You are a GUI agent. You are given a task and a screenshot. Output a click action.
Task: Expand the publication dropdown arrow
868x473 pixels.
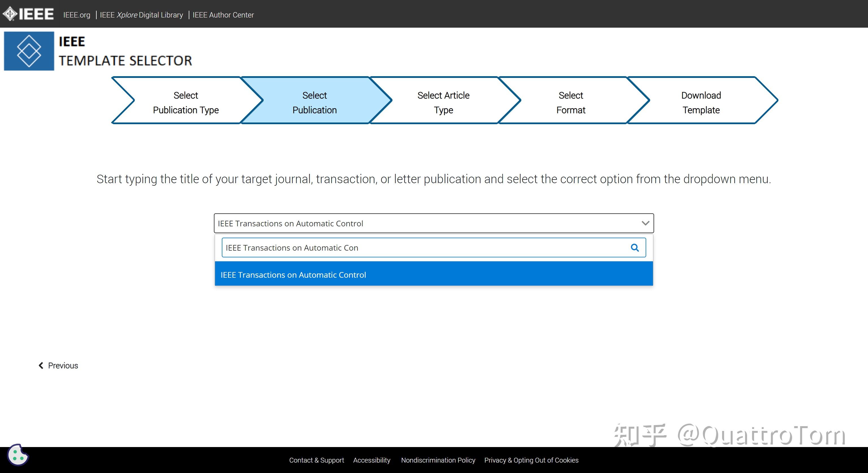click(x=645, y=223)
